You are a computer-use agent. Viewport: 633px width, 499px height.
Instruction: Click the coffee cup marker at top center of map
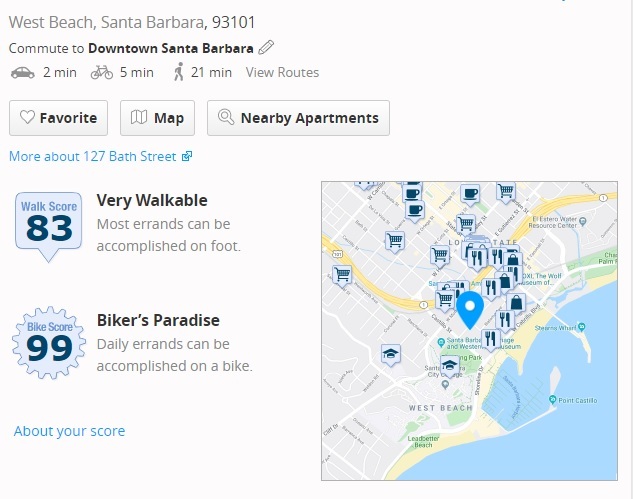tap(470, 195)
